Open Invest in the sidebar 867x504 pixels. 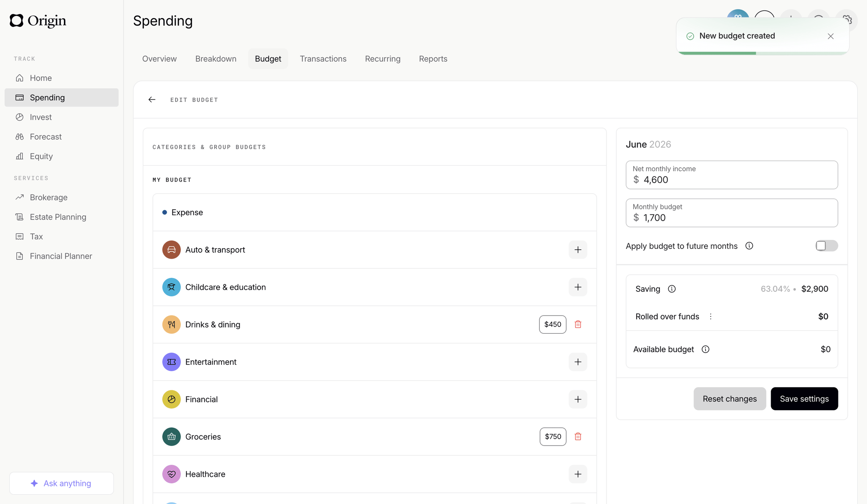pos(61,117)
